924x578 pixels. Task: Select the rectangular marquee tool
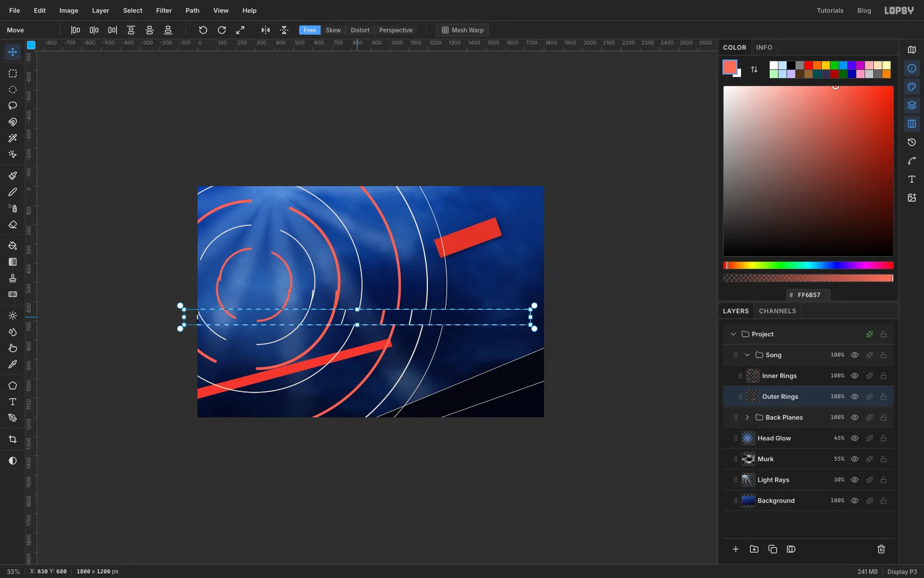13,73
